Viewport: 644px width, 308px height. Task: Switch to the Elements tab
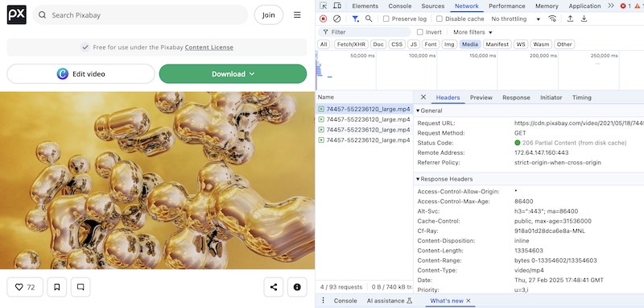[365, 6]
